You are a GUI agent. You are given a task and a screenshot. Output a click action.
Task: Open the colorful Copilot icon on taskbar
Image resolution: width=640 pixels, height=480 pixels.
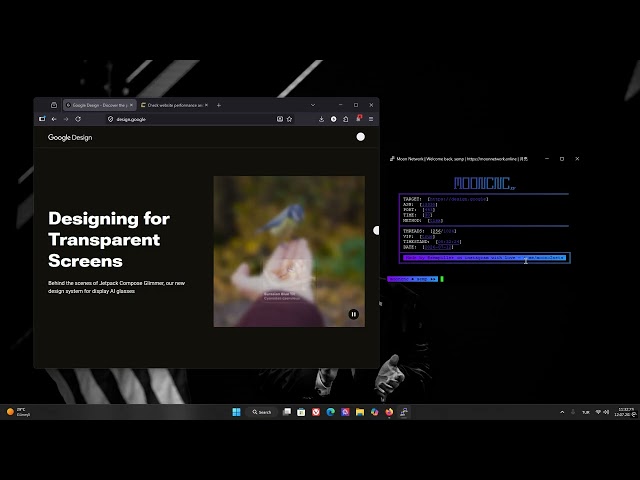(374, 412)
